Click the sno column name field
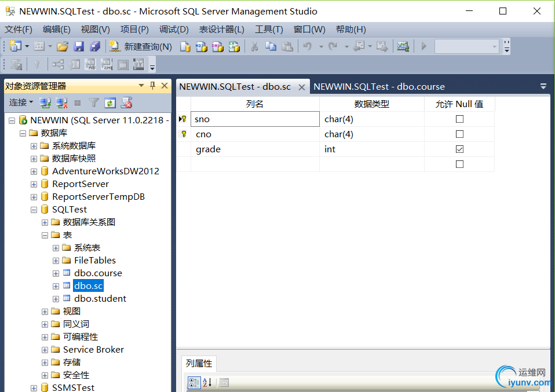Viewport: 555px width, 392px height. tap(255, 119)
